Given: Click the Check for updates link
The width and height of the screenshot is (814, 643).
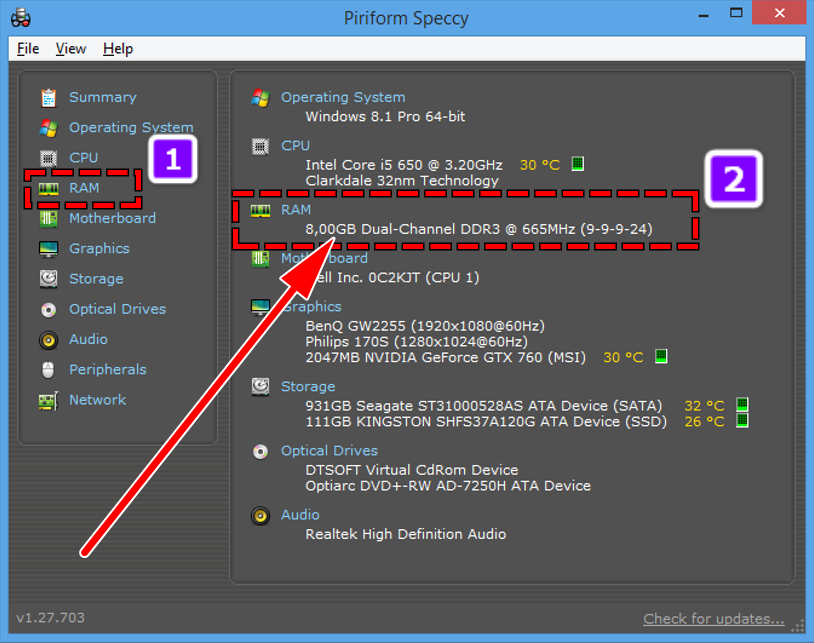Looking at the screenshot, I should click(713, 618).
